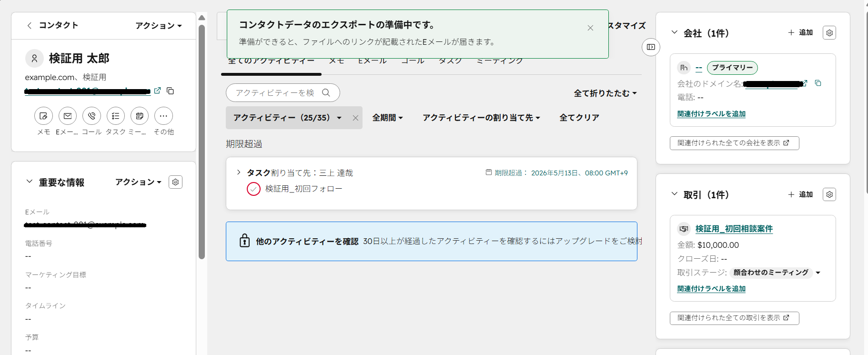Collapse the 会社 (1件) section
The height and width of the screenshot is (355, 868).
tap(674, 32)
